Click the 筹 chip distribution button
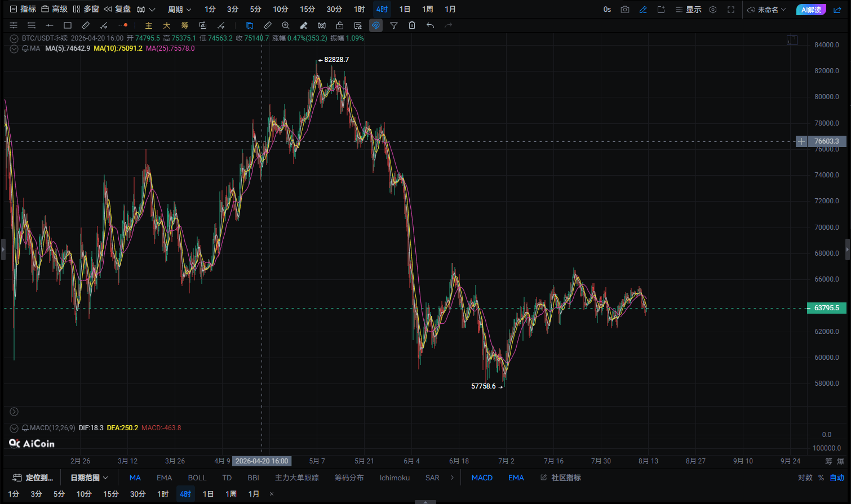Image resolution: width=851 pixels, height=504 pixels. pyautogui.click(x=185, y=25)
